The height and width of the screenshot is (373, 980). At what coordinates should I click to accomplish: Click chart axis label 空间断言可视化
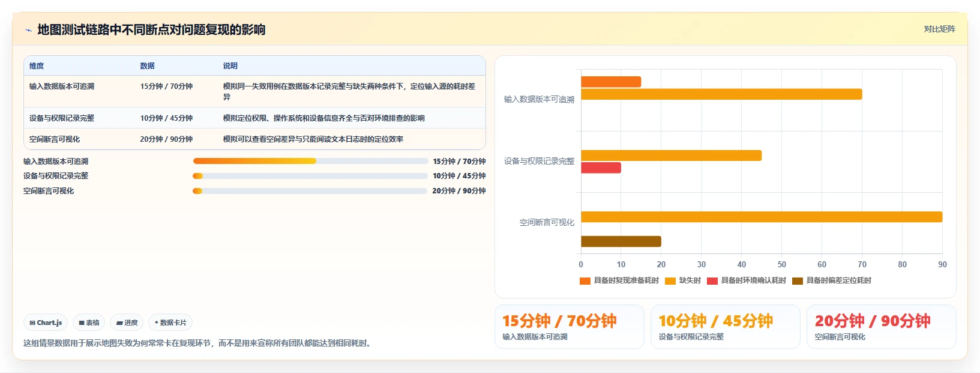click(547, 222)
